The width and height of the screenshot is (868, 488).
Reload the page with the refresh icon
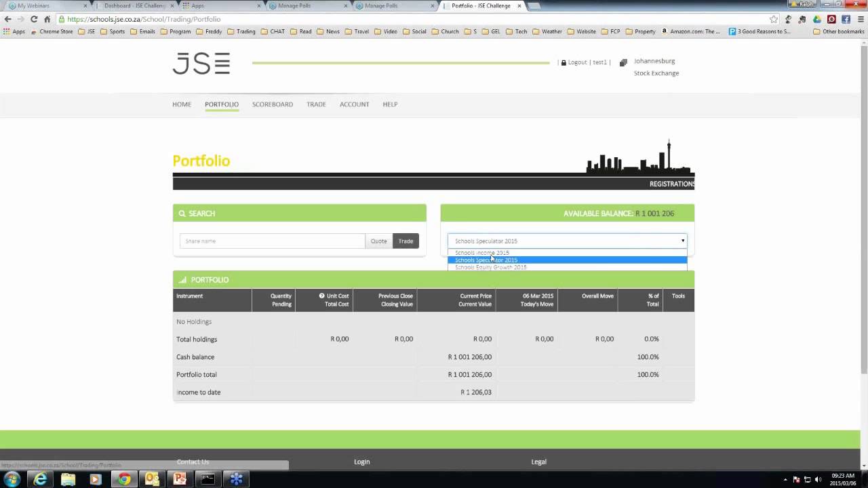click(x=34, y=19)
